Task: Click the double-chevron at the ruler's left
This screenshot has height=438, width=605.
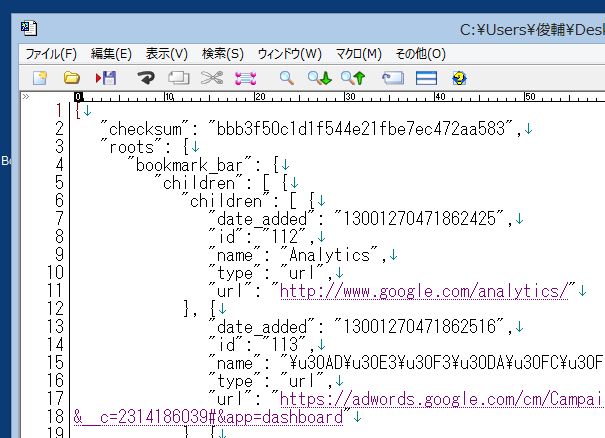Action: (26, 96)
